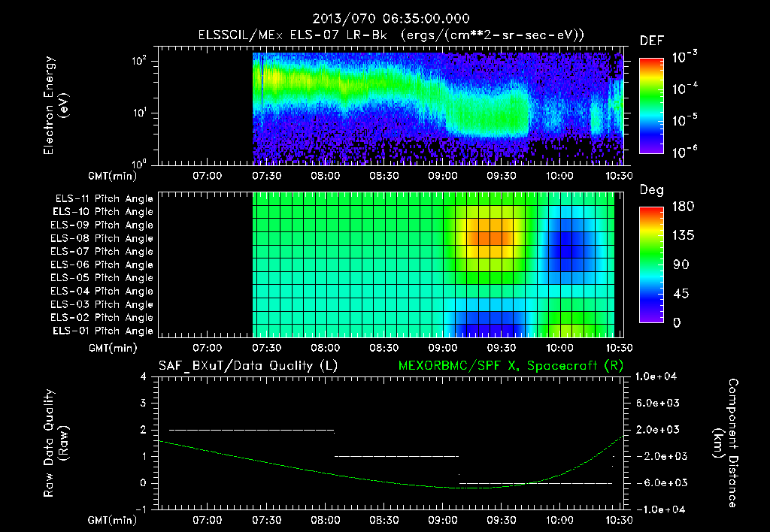The image size is (770, 532).
Task: Select the ELSSCIL/MEx ELS-07 LR-Bk spectrogram title
Action: point(391,35)
